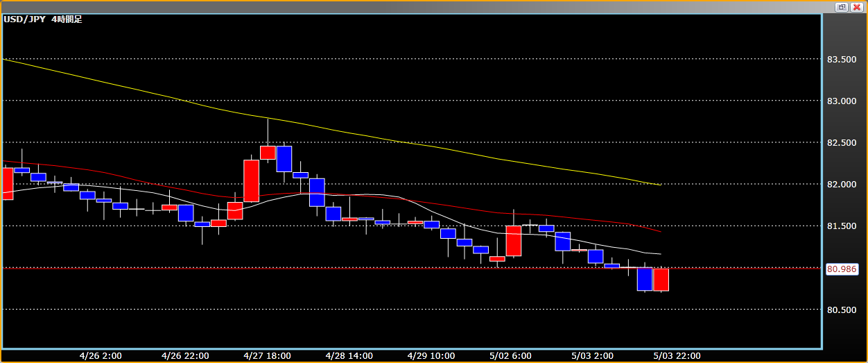Click the 4/29 10:00 time label
Viewport: 868px width, 363px height.
[x=431, y=355]
